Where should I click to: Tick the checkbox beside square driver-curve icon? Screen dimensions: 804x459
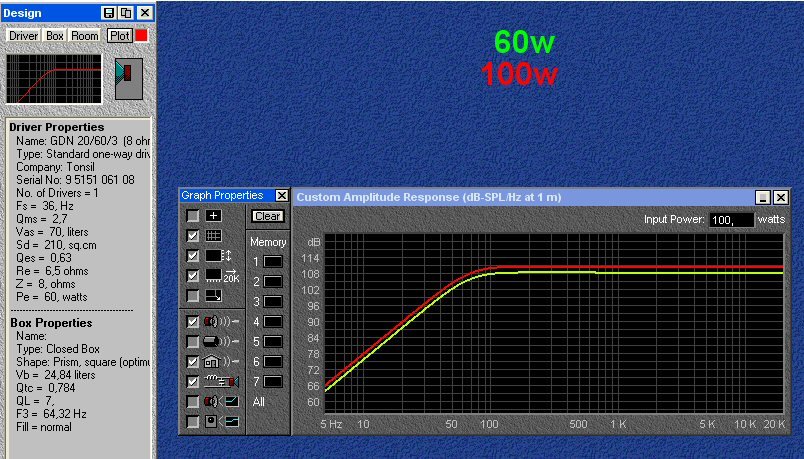point(193,422)
